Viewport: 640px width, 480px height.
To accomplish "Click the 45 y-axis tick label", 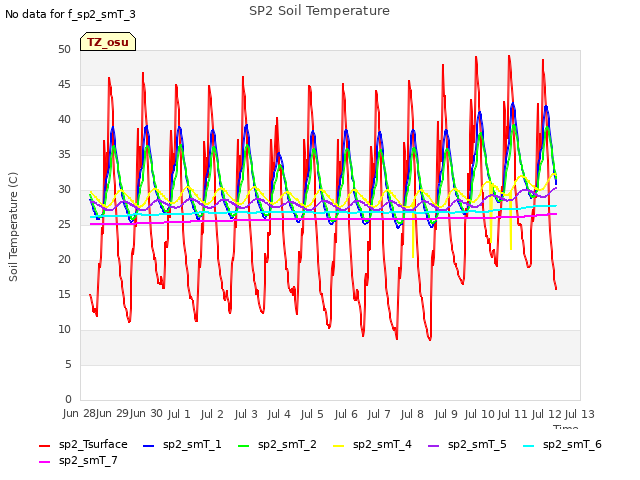I will [64, 84].
